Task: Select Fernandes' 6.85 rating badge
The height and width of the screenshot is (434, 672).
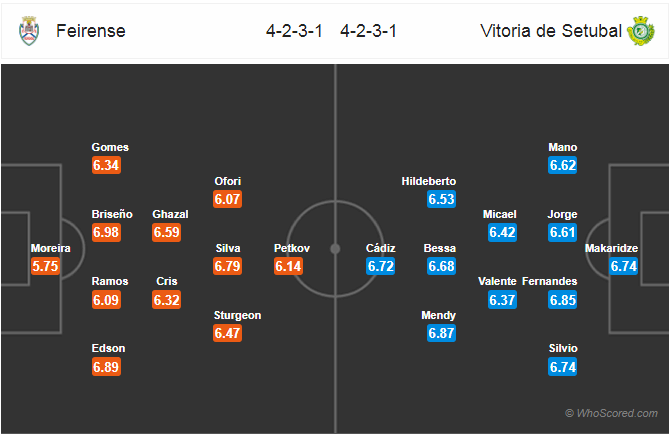Action: pos(562,300)
